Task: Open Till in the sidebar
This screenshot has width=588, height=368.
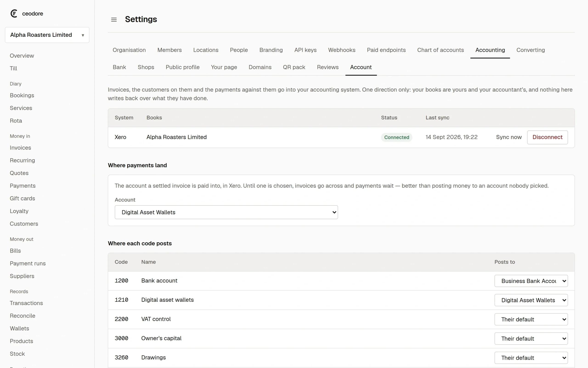Action: [13, 68]
